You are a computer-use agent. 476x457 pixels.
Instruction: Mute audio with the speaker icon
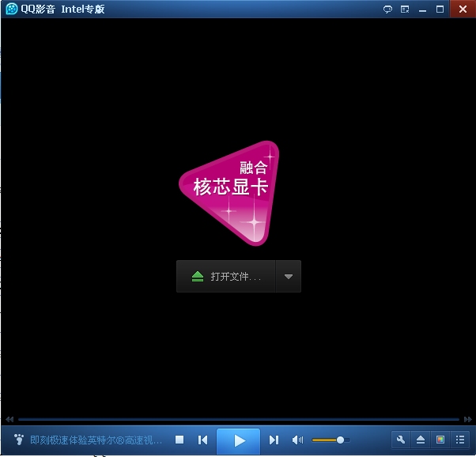(x=297, y=440)
